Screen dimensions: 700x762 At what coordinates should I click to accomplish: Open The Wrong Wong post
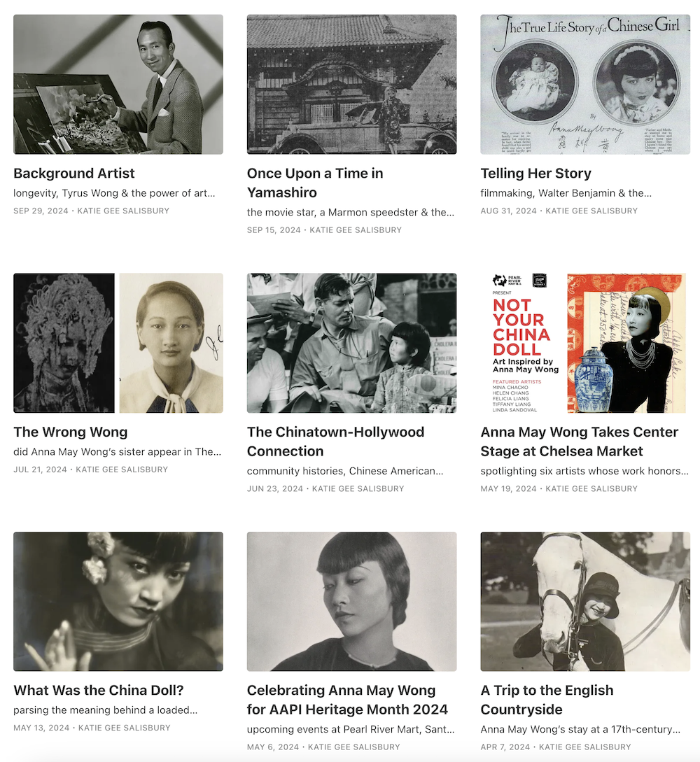71,432
